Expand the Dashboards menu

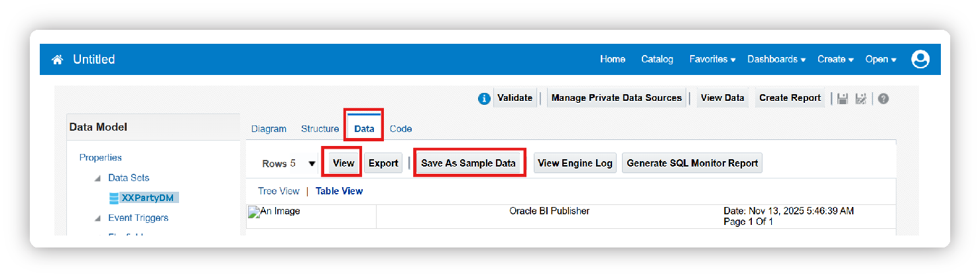point(776,60)
